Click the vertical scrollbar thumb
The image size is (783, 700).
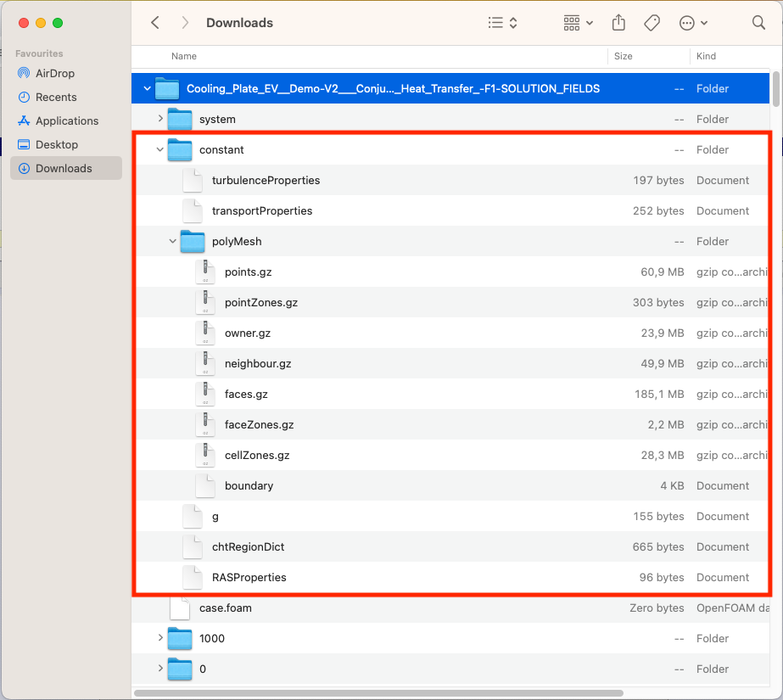click(x=775, y=89)
